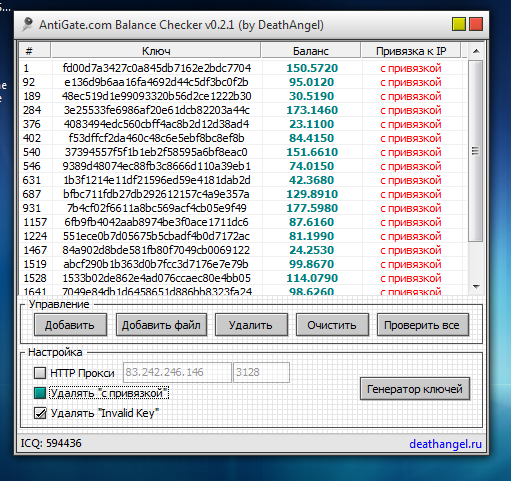Click the Очистить button
Screen dimensions: 511x481
[332, 325]
